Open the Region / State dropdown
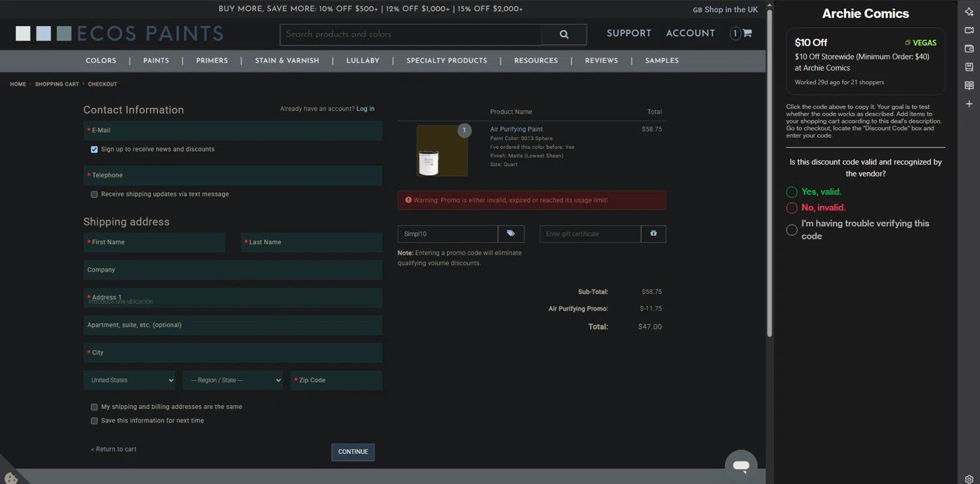 (233, 380)
